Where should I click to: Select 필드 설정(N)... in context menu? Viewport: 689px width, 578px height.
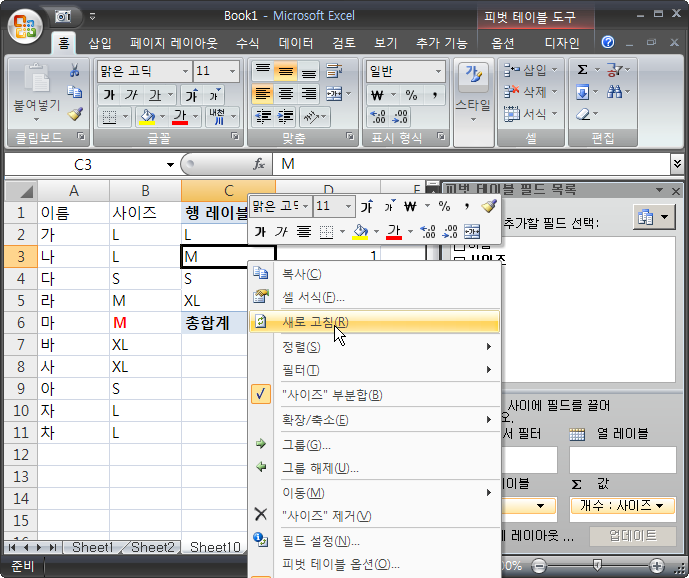click(374, 541)
